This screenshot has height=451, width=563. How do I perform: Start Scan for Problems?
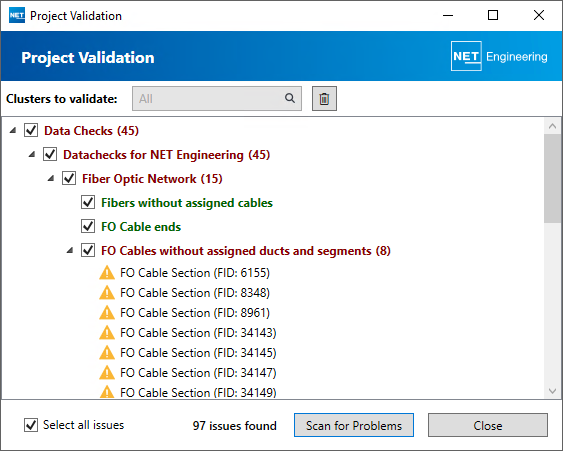pos(354,425)
